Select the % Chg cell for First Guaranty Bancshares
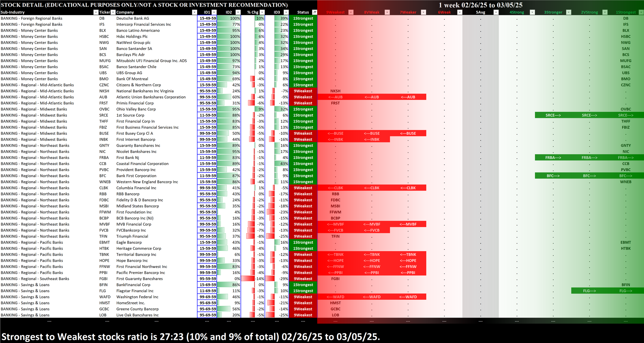This screenshot has height=343, width=644. 253,279
